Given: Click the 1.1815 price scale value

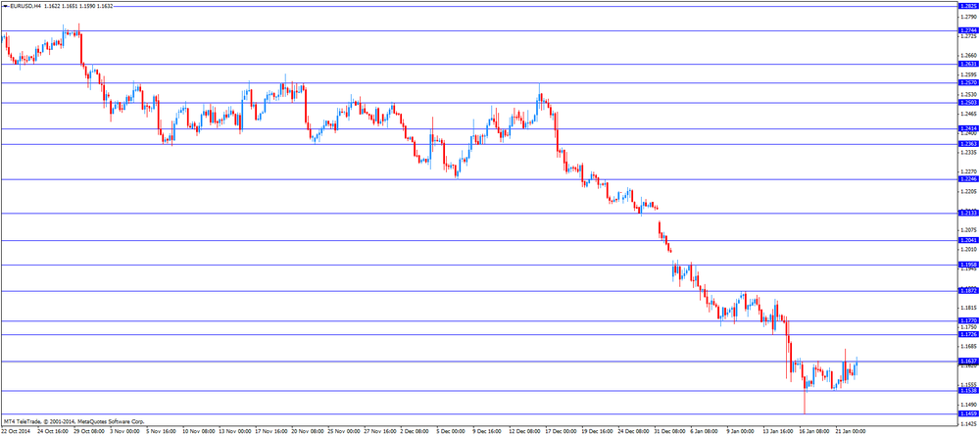Looking at the screenshot, I should tap(968, 308).
